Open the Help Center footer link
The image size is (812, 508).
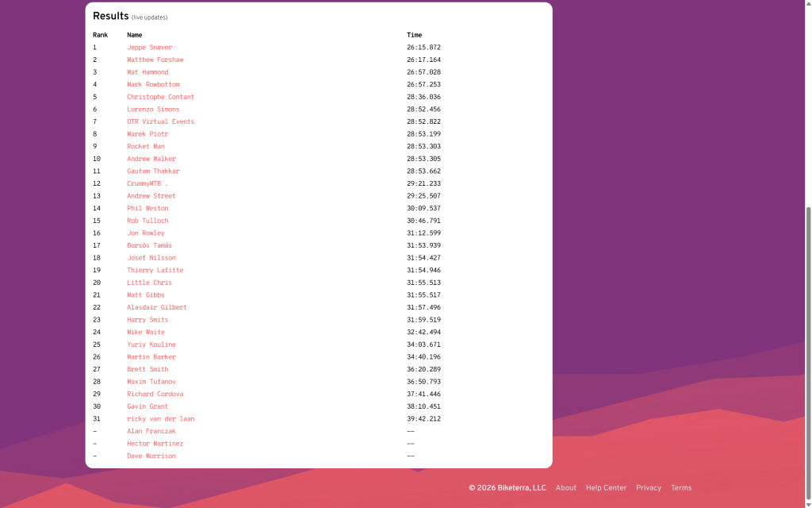point(606,488)
